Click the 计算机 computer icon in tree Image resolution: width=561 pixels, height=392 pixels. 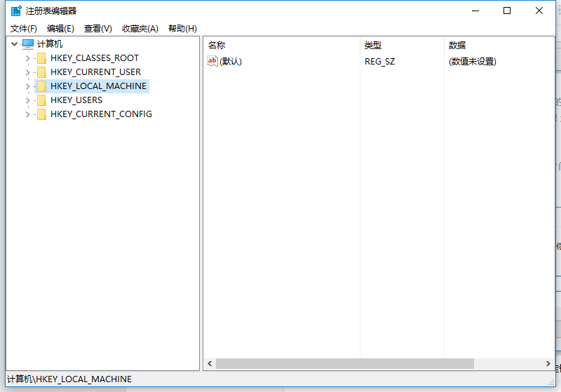28,43
